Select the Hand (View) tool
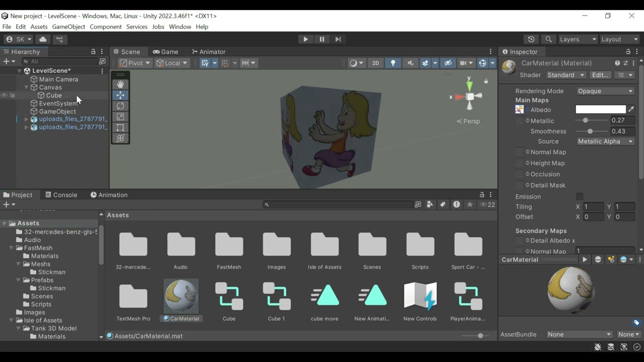This screenshot has height=362, width=644. (120, 84)
